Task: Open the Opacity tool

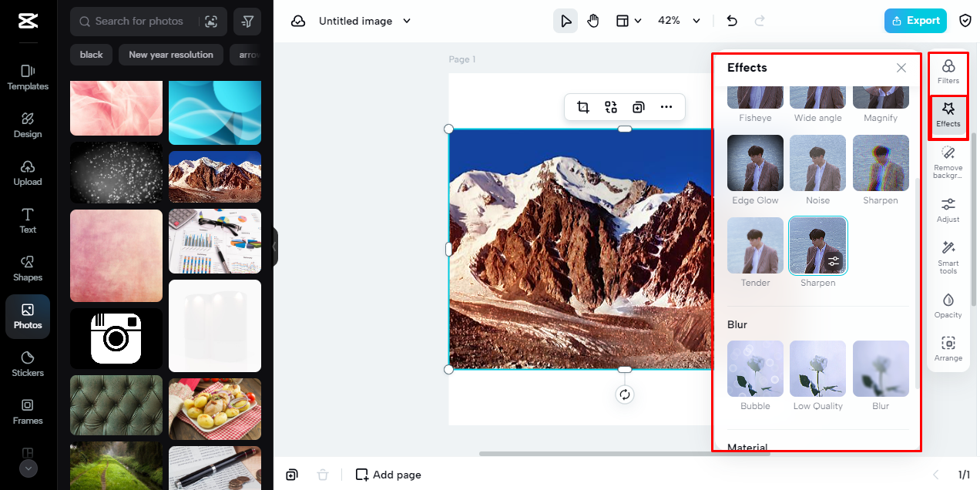Action: coord(948,306)
